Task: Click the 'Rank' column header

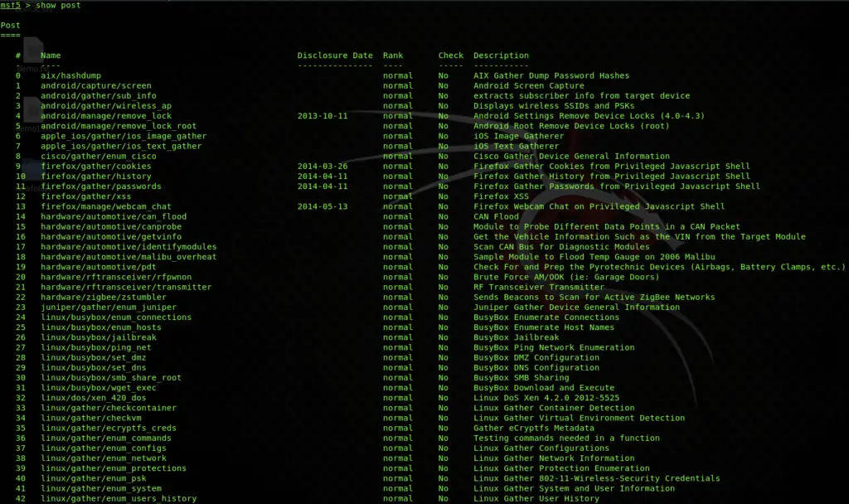Action: pyautogui.click(x=392, y=56)
